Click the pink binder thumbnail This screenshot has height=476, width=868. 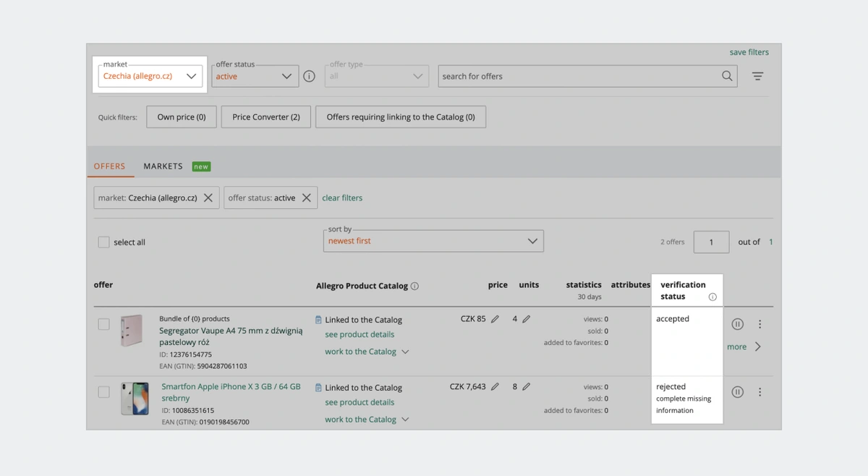(x=132, y=331)
